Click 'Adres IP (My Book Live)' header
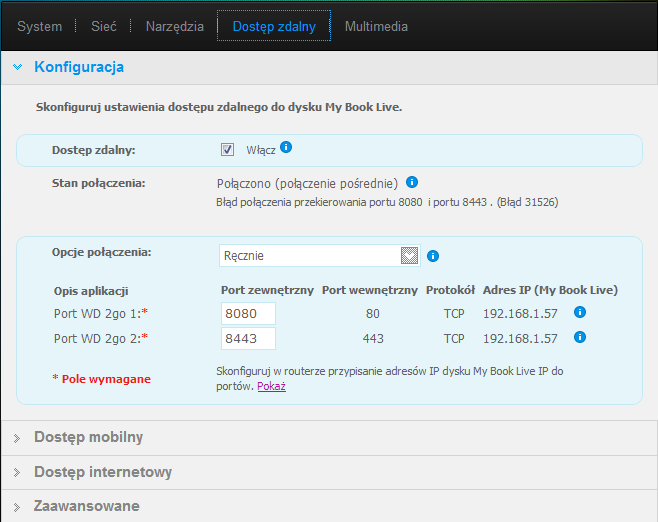 pos(550,290)
